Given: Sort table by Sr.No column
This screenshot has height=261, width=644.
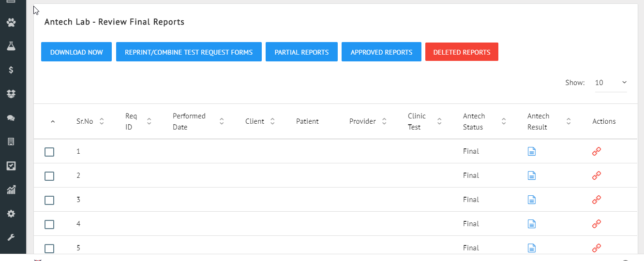Looking at the screenshot, I should (x=102, y=121).
